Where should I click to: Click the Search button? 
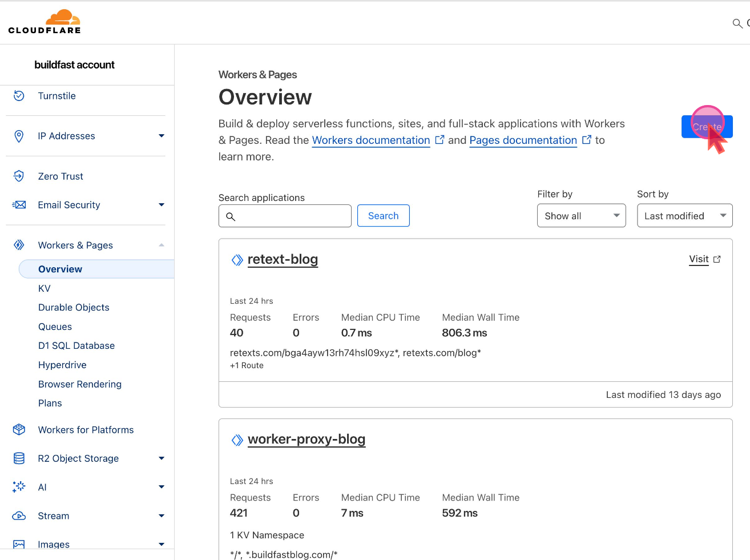point(384,216)
